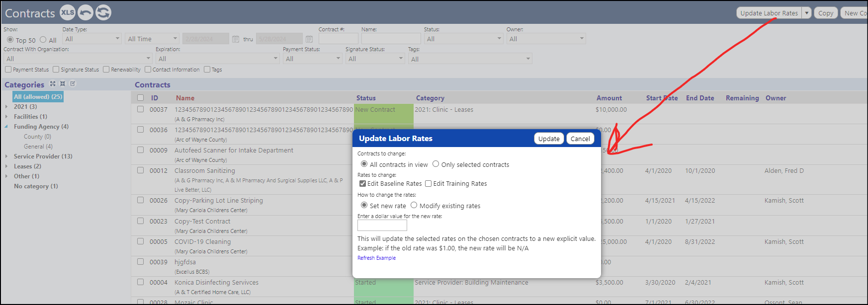
Task: Sort contracts by the Name column
Action: click(x=185, y=98)
